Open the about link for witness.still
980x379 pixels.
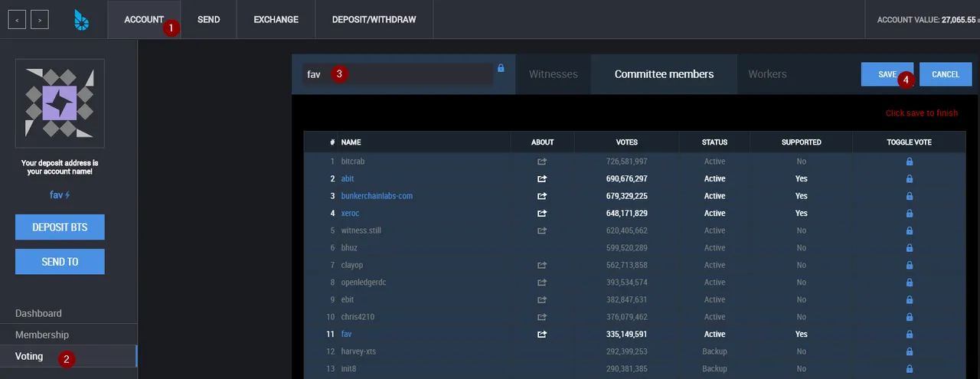point(542,230)
